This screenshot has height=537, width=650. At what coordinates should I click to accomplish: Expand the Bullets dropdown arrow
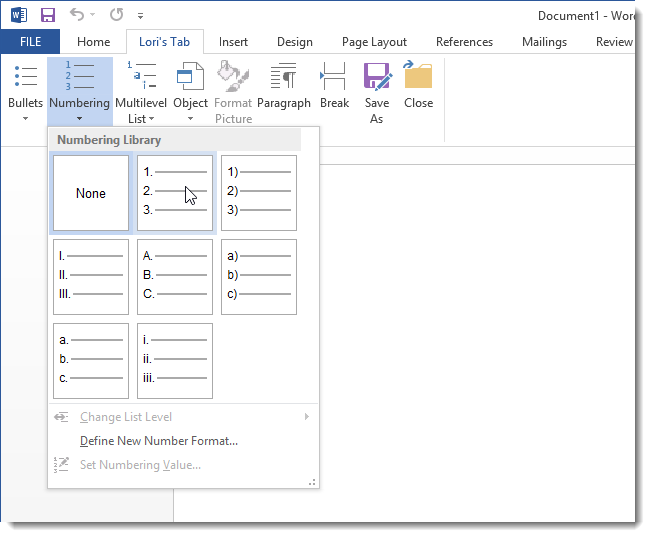(25, 119)
